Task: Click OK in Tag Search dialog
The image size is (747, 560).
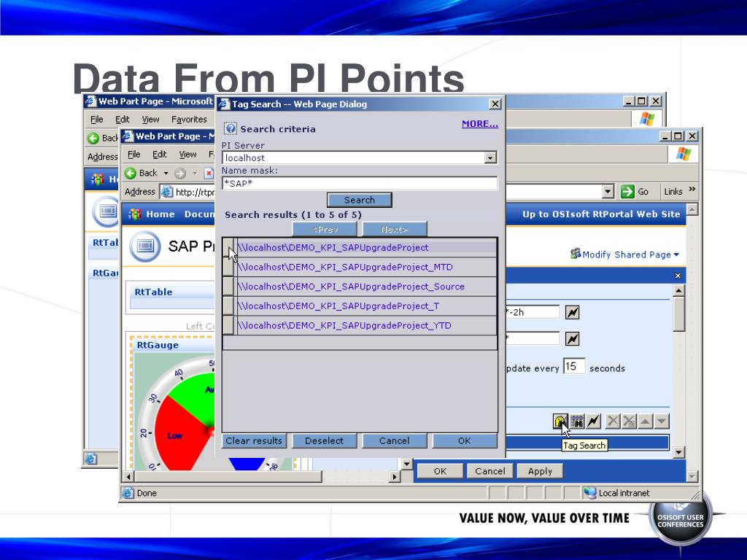Action: point(465,440)
